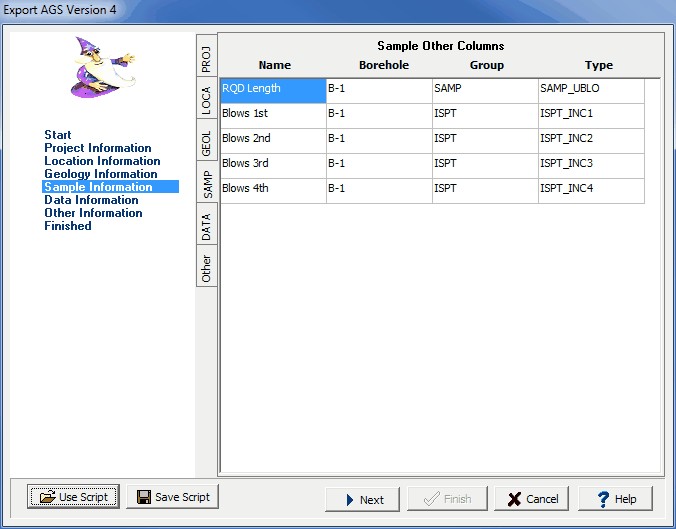Select Geology Information in the step list

[101, 174]
